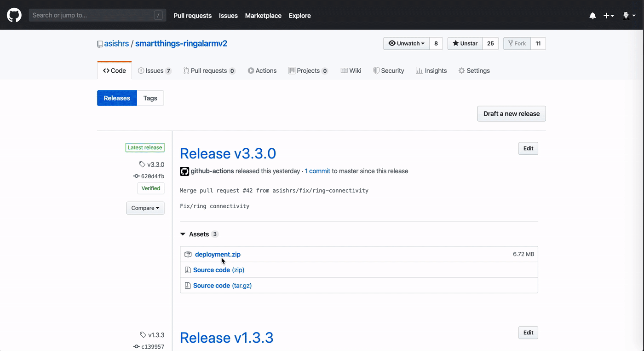Viewport: 644px width, 351px height.
Task: Switch to the Tags view
Action: point(150,98)
